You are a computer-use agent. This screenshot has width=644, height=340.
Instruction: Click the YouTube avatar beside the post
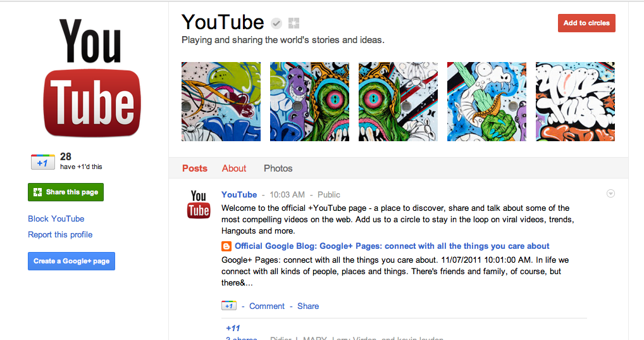click(x=199, y=204)
